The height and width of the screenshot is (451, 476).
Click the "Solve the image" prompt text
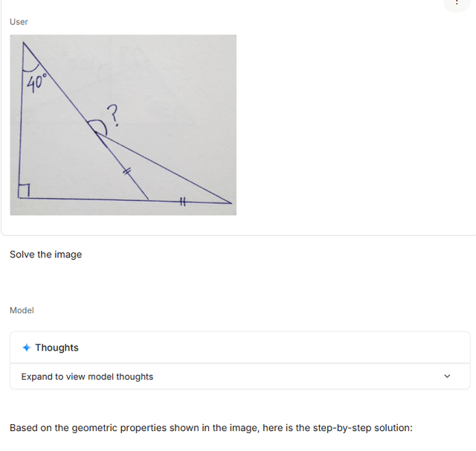coord(46,255)
